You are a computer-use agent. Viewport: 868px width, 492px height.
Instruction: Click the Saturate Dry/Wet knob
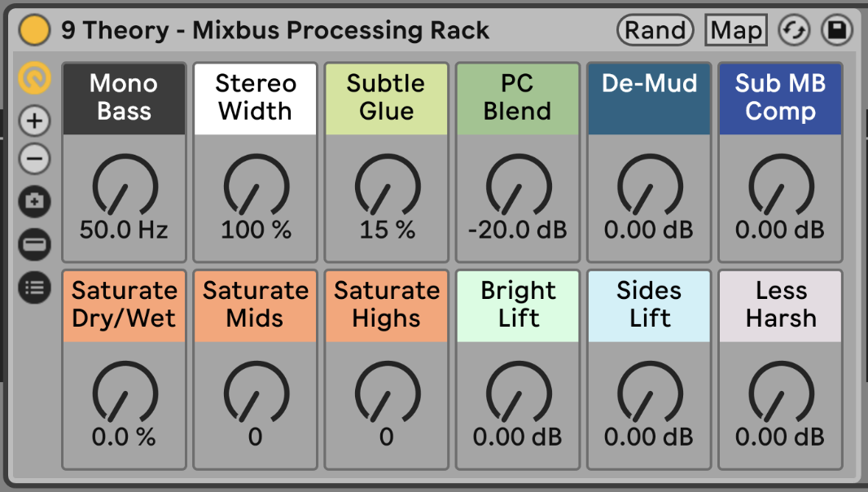(x=125, y=393)
